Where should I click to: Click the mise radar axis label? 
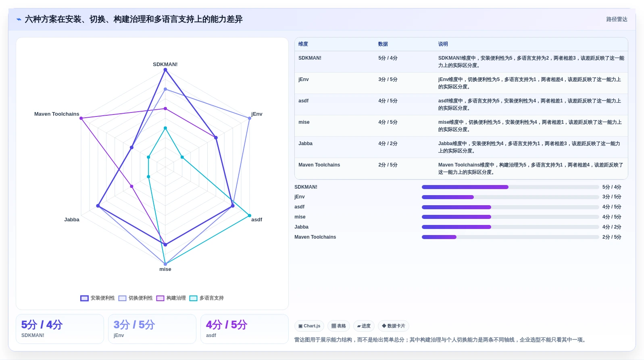pyautogui.click(x=165, y=269)
